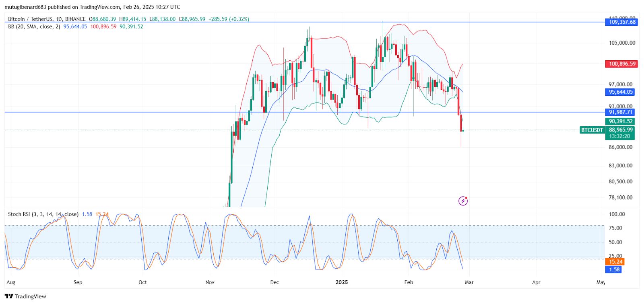Click the 75.00 level on Stoch RSI axis
This screenshot has height=304, width=644.
tap(615, 228)
